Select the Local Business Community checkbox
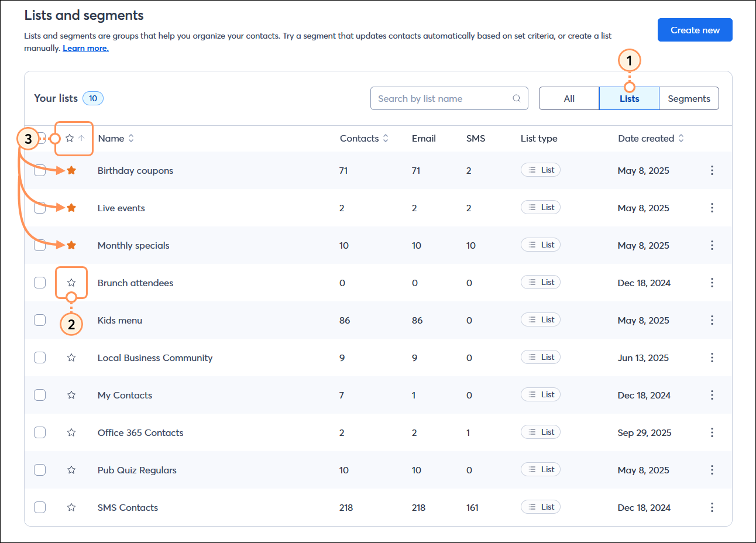Image resolution: width=756 pixels, height=543 pixels. coord(40,358)
